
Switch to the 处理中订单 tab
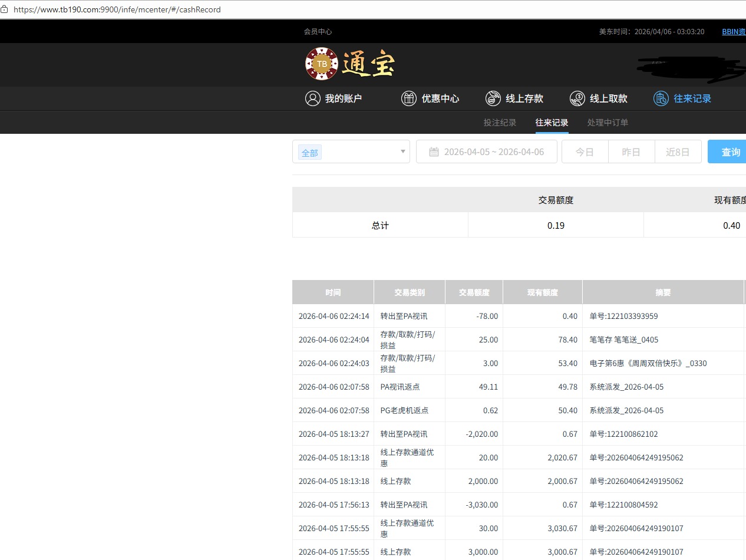(x=608, y=123)
